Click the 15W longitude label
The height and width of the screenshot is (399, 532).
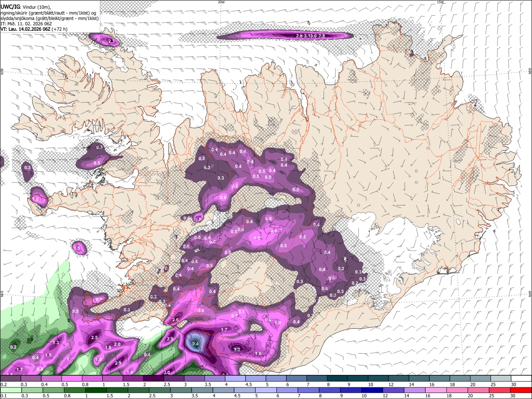coord(440,2)
